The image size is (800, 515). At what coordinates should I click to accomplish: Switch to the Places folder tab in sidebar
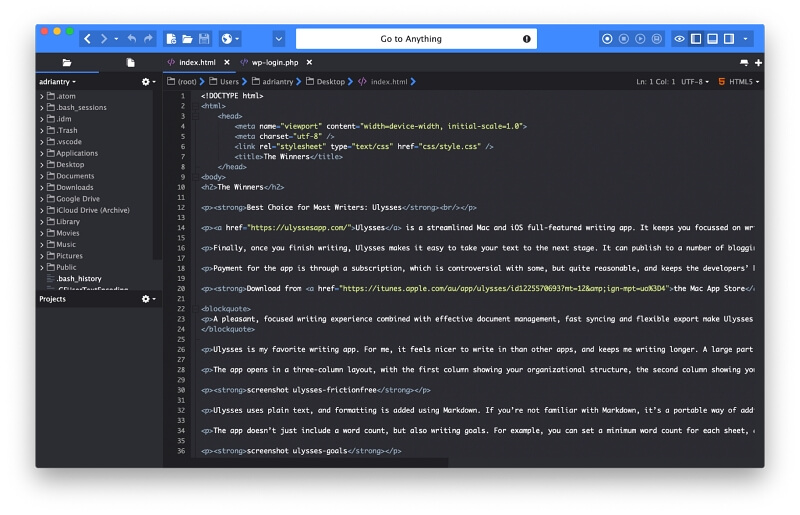67,62
